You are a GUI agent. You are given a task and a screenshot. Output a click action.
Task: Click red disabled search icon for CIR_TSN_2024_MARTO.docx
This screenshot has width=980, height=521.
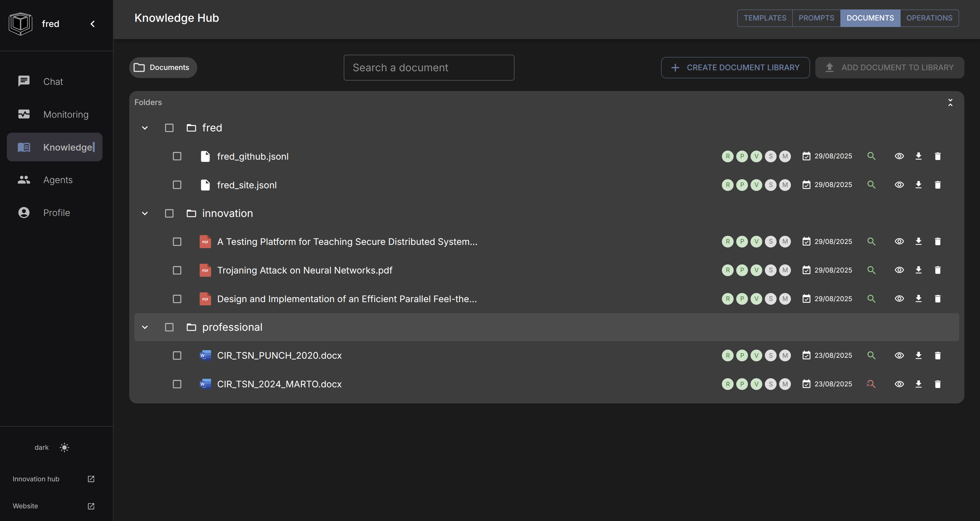coord(871,384)
